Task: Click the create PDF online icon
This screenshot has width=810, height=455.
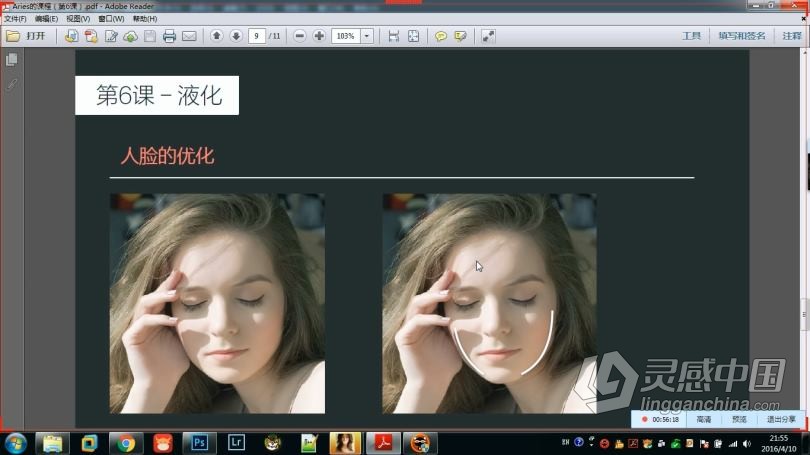Action: [x=71, y=36]
